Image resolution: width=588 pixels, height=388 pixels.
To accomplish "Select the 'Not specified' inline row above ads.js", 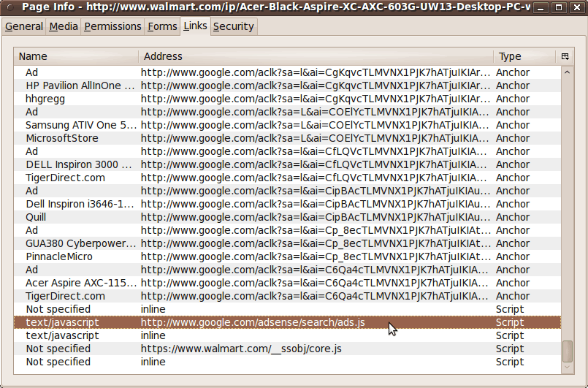I will tap(287, 309).
